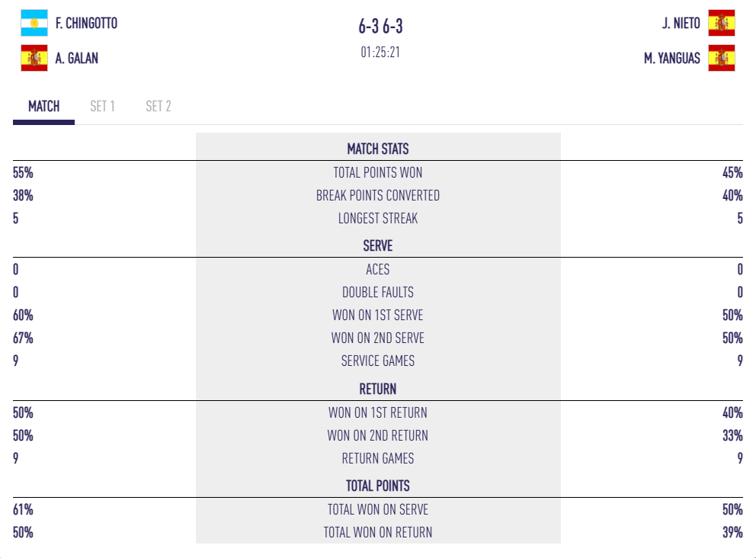The height and width of the screenshot is (558, 756).
Task: Click Argentina flag next to F. Chingotto
Action: (34, 23)
